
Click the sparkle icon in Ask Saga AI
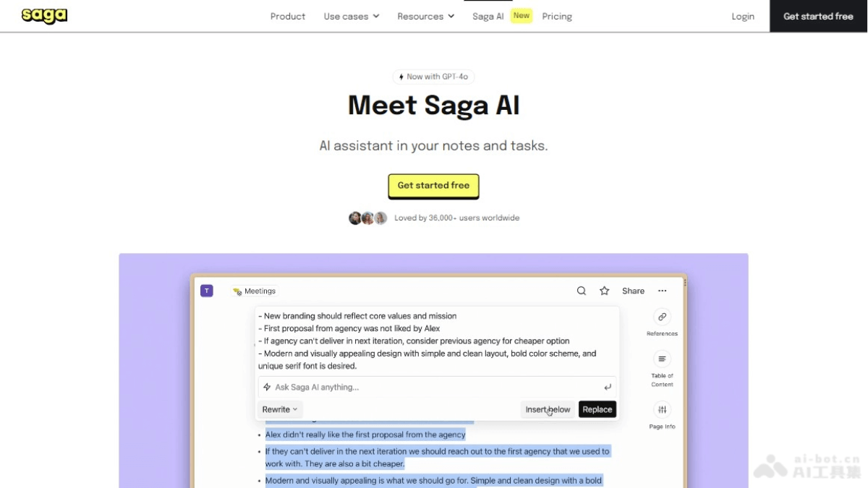tap(268, 387)
